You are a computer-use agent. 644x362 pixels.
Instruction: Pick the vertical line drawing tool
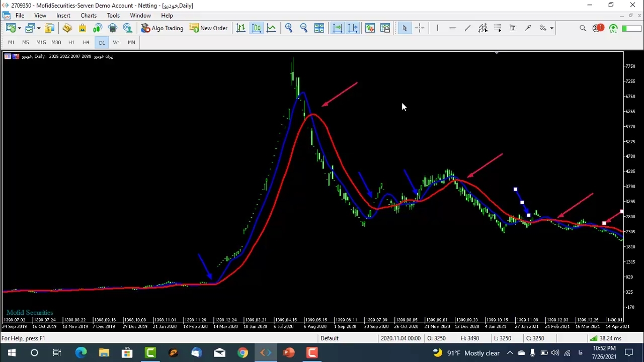pos(437,28)
